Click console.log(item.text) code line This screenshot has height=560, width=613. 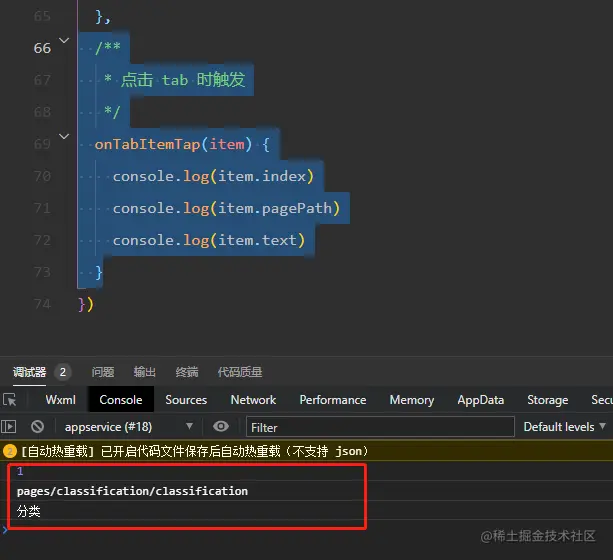click(209, 240)
